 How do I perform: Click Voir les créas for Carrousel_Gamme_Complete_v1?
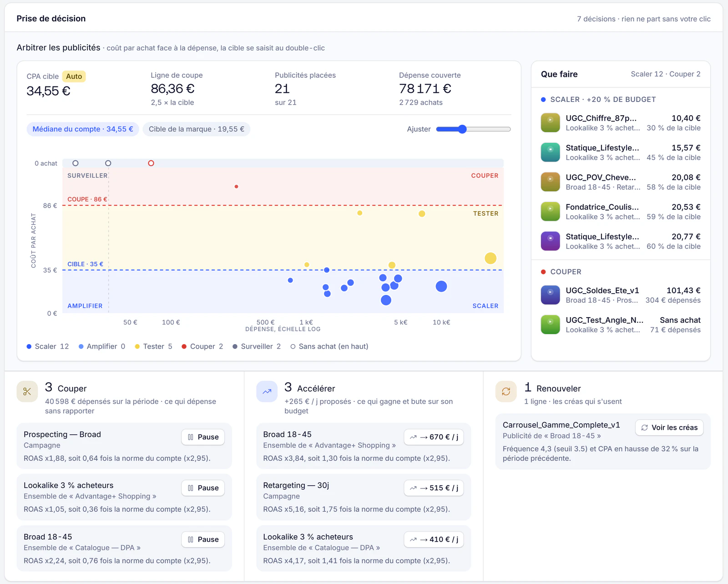pyautogui.click(x=669, y=427)
